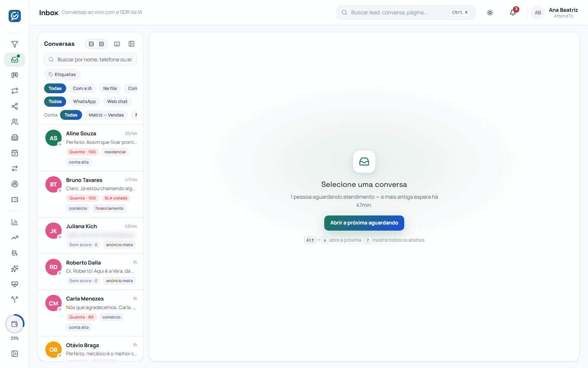This screenshot has height=368, width=588.
Task: Filter conversations by the Web chat channel
Action: click(117, 101)
